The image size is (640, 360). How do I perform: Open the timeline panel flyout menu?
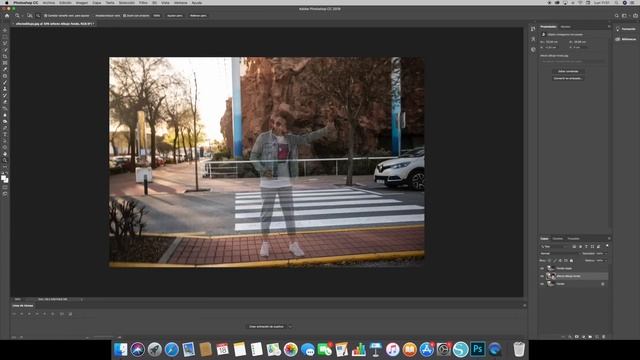click(x=524, y=305)
